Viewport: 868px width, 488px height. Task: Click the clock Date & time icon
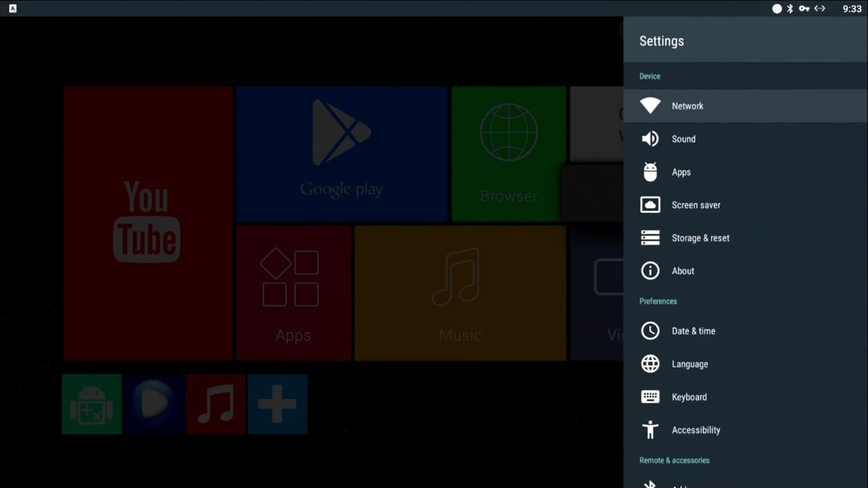(x=650, y=331)
